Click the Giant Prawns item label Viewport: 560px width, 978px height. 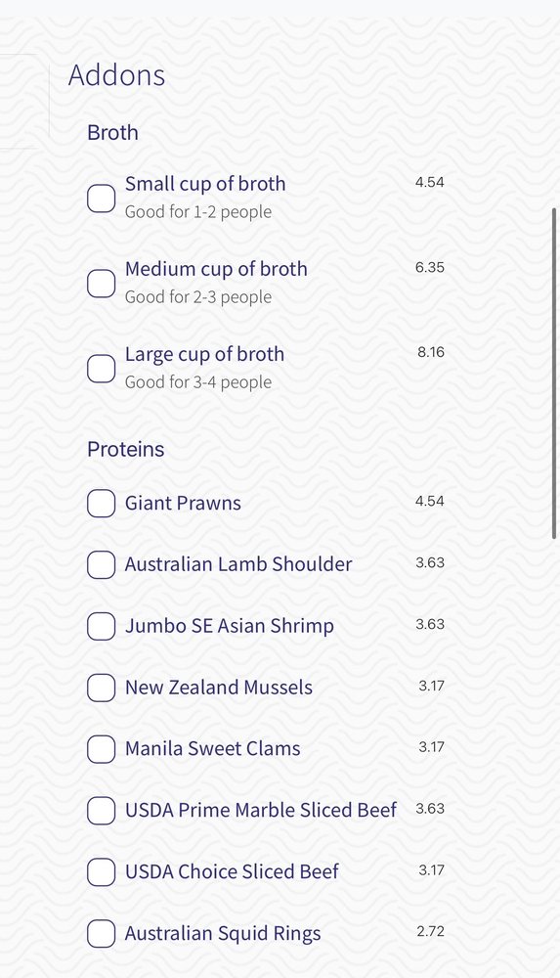tap(183, 503)
